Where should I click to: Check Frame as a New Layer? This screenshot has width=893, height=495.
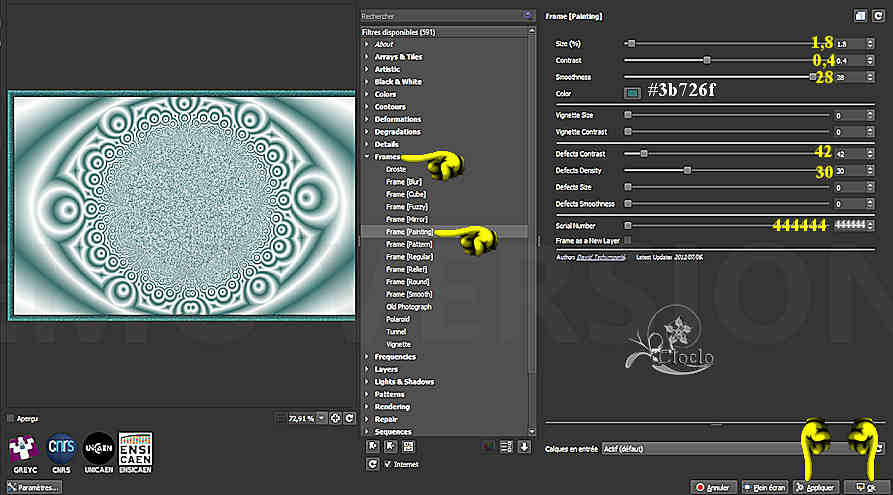point(627,241)
